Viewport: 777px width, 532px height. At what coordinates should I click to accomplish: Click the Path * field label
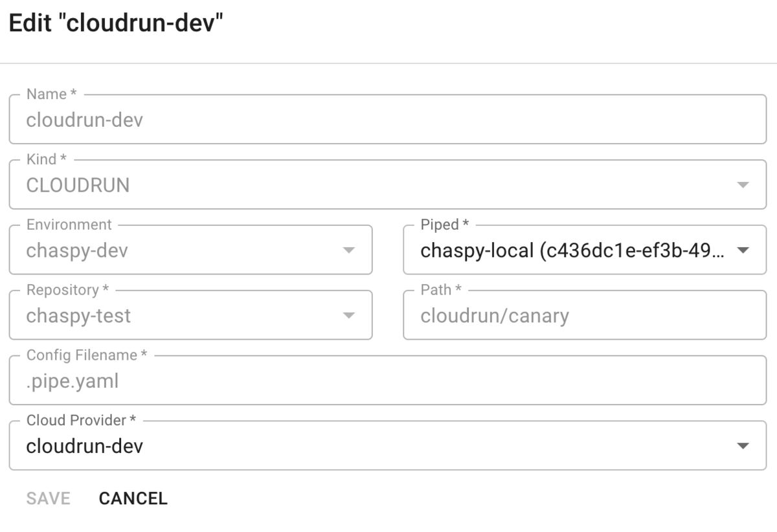click(441, 290)
